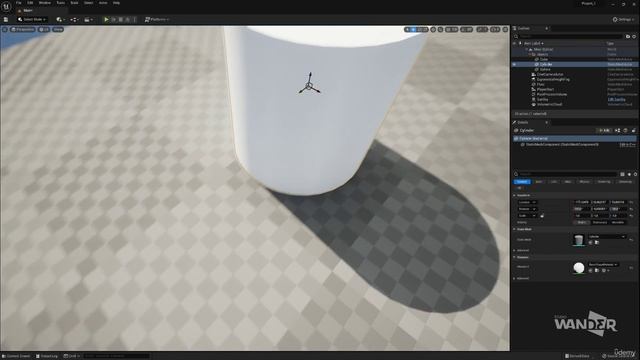Collapse the objects folder in Outliner
The width and height of the screenshot is (640, 360).
click(x=530, y=54)
